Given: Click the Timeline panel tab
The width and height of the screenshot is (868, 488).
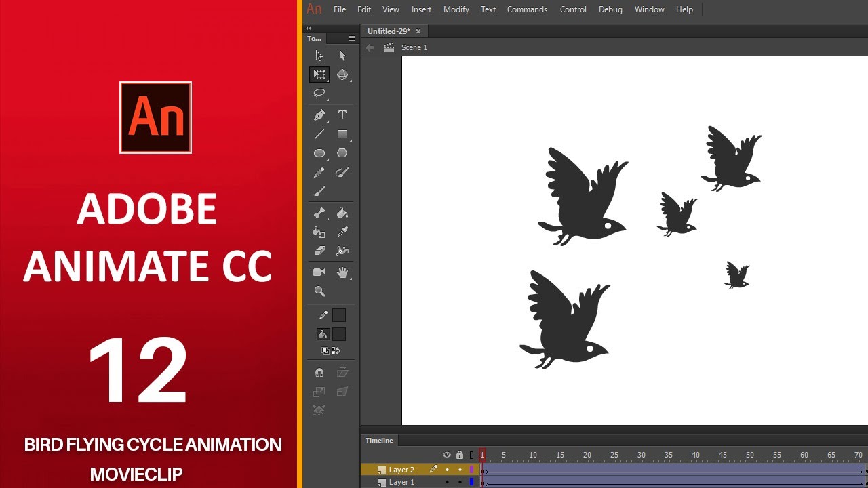Looking at the screenshot, I should click(379, 441).
